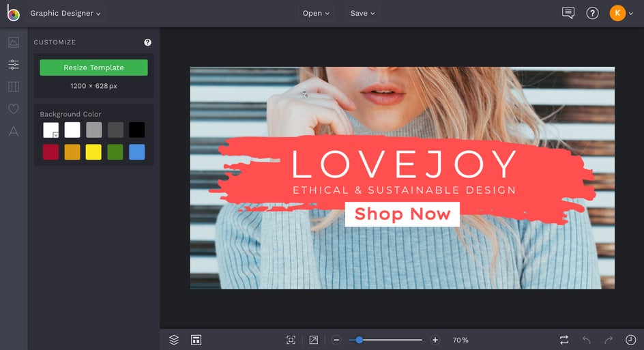Select the Ethical & Sustainable Design subtitle
The image size is (644, 350).
tap(404, 190)
